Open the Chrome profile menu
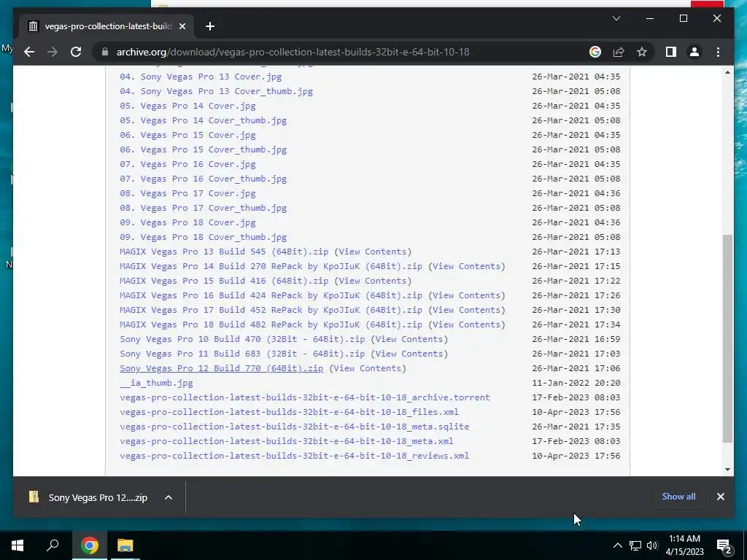 pyautogui.click(x=694, y=52)
